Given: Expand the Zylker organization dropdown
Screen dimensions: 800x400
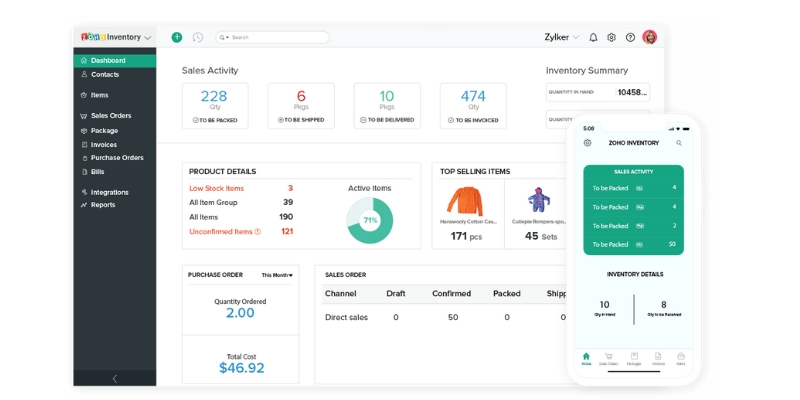Looking at the screenshot, I should pos(561,37).
